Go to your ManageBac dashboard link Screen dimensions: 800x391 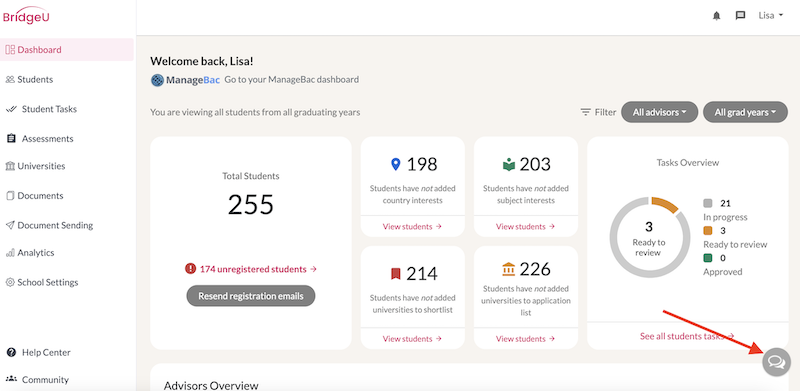coord(291,80)
